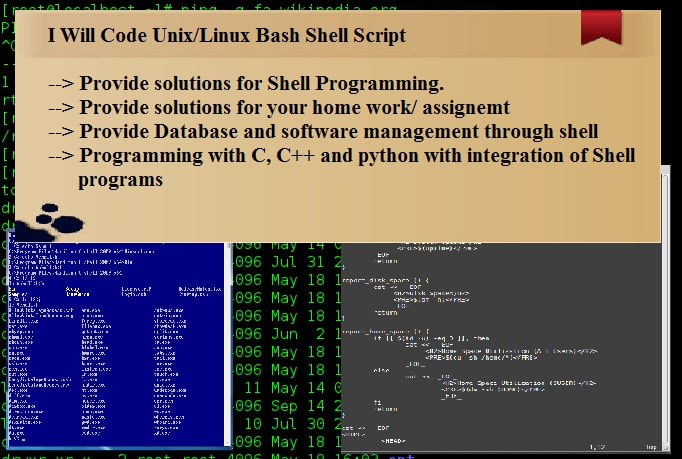The image size is (682, 459).
Task: Click the "<PRE>$(du -sh /home/*)</PRE>" editor line
Action: (481, 357)
